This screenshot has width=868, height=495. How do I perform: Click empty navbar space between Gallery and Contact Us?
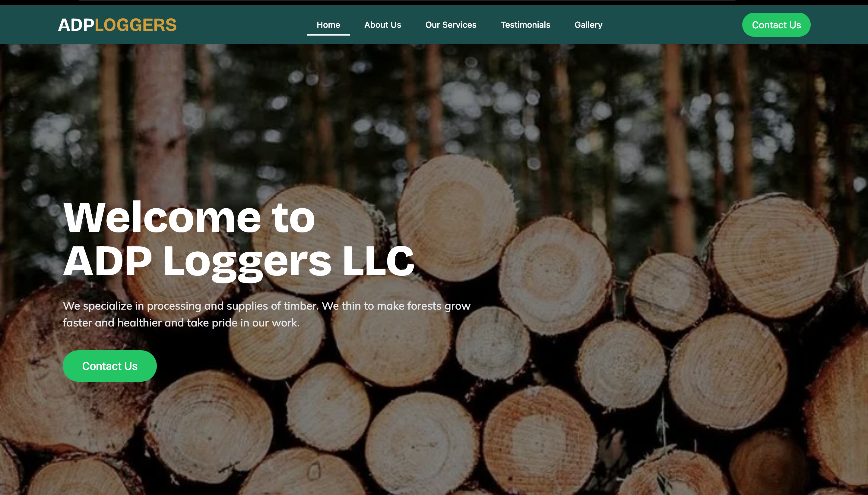[x=672, y=25]
